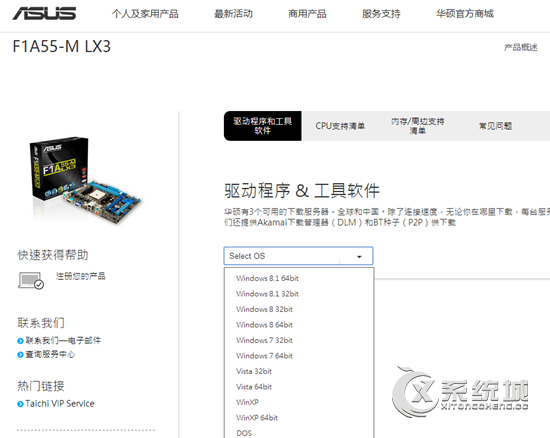Click the 热门链接 heading
This screenshot has width=550, height=438.
tap(41, 386)
